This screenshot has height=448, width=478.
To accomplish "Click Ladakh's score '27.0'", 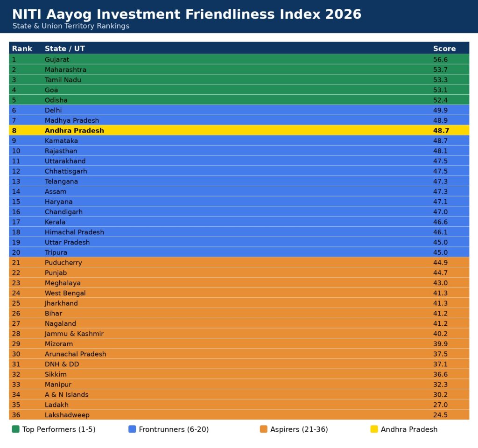I will point(441,405).
